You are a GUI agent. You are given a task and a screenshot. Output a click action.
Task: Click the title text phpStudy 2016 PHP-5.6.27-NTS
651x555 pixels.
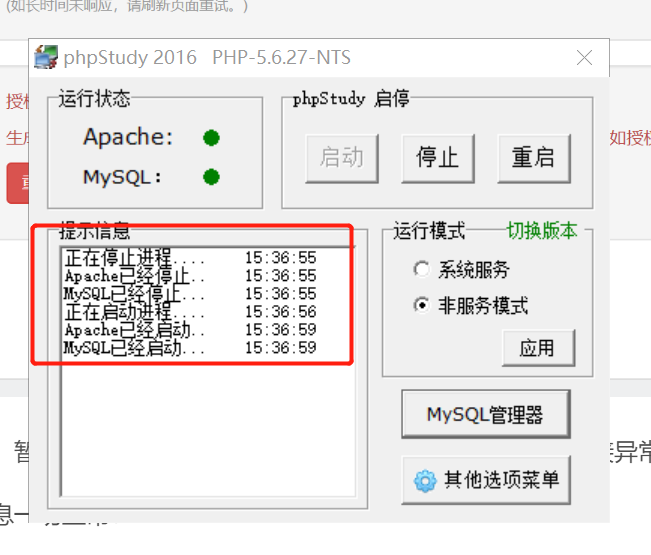point(207,57)
